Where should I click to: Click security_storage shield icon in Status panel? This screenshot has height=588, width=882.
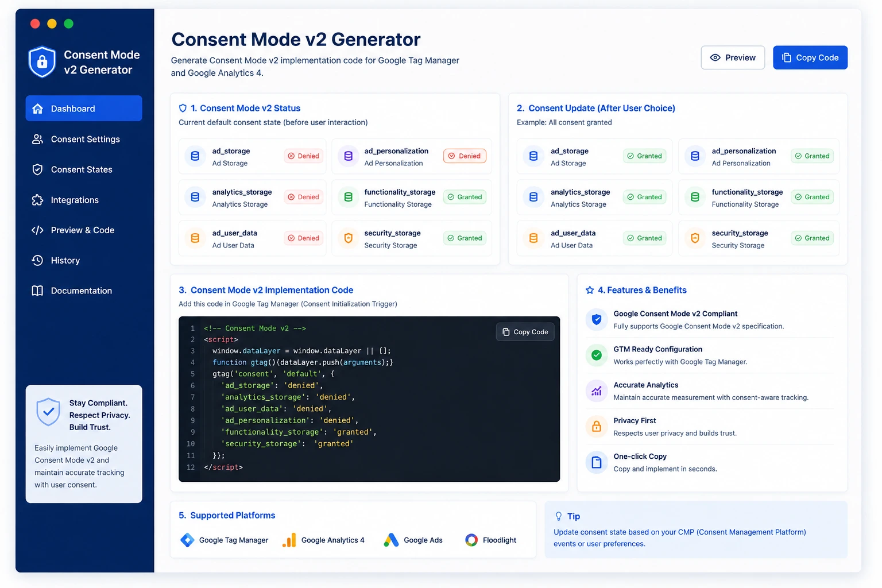[348, 238]
